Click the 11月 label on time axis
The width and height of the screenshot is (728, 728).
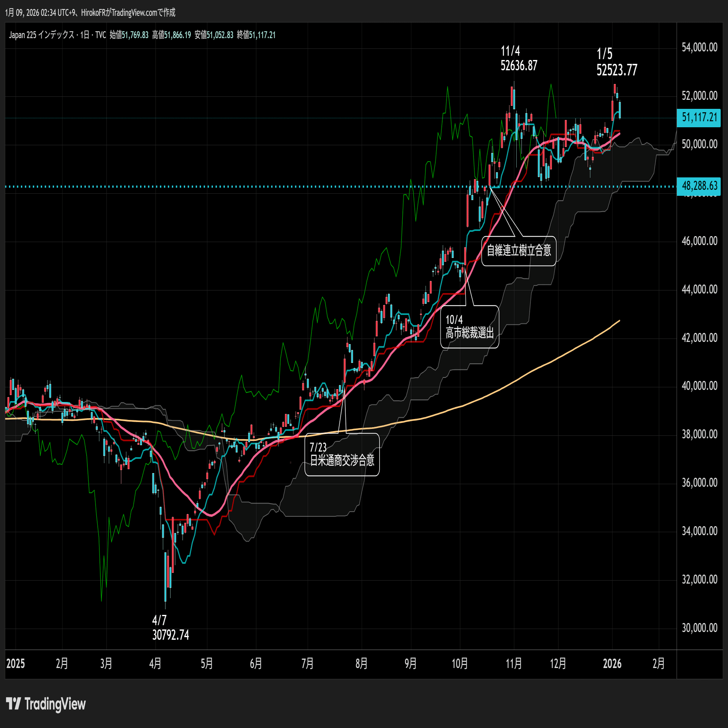514,664
